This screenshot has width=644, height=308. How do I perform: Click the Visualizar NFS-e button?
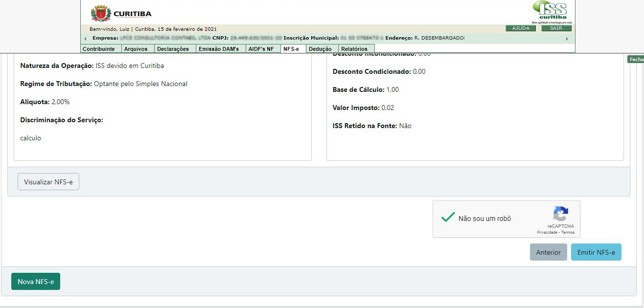click(48, 182)
